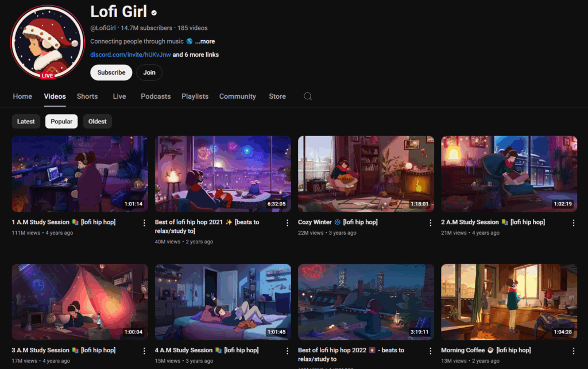This screenshot has height=369, width=588.
Task: Open options menu for Best of lofi 2021
Action: (288, 223)
